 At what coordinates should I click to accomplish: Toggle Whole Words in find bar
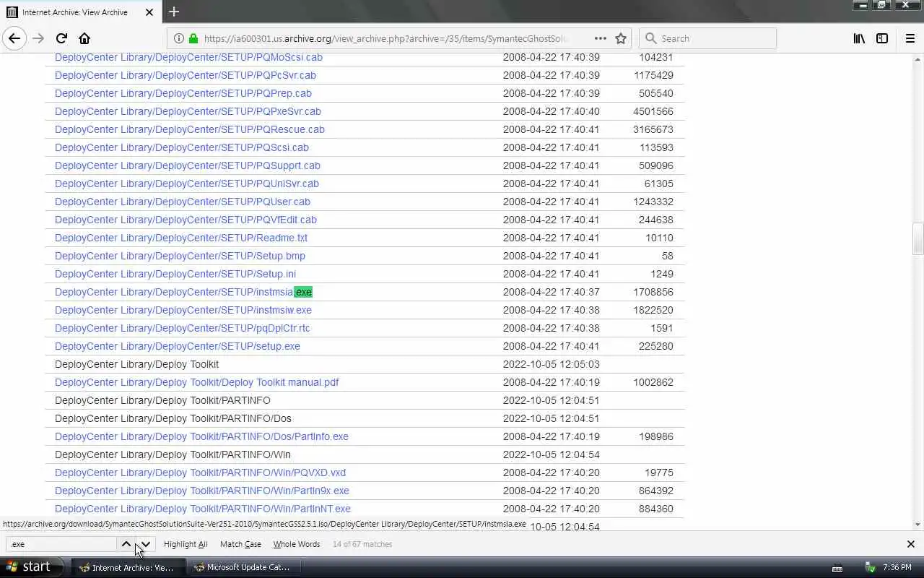(296, 544)
